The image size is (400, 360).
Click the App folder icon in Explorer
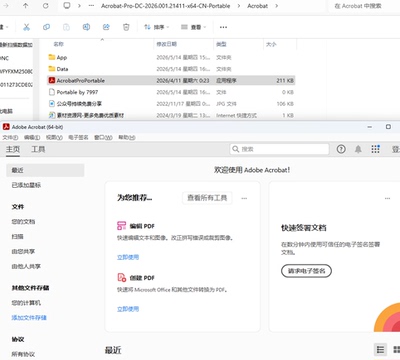[x=52, y=57]
